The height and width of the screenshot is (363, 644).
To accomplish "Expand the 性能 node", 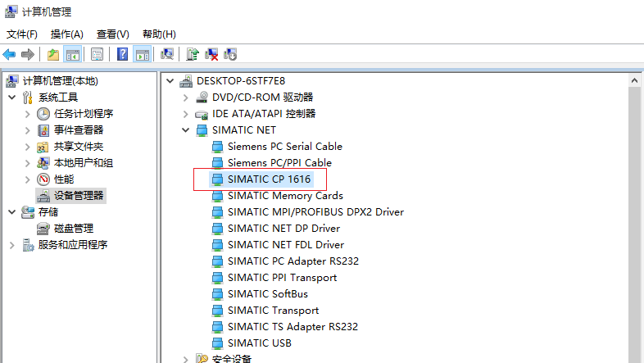I will pyautogui.click(x=28, y=179).
